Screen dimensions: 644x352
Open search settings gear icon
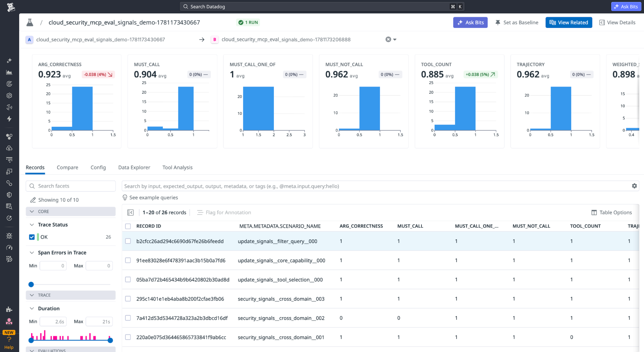[x=634, y=186]
